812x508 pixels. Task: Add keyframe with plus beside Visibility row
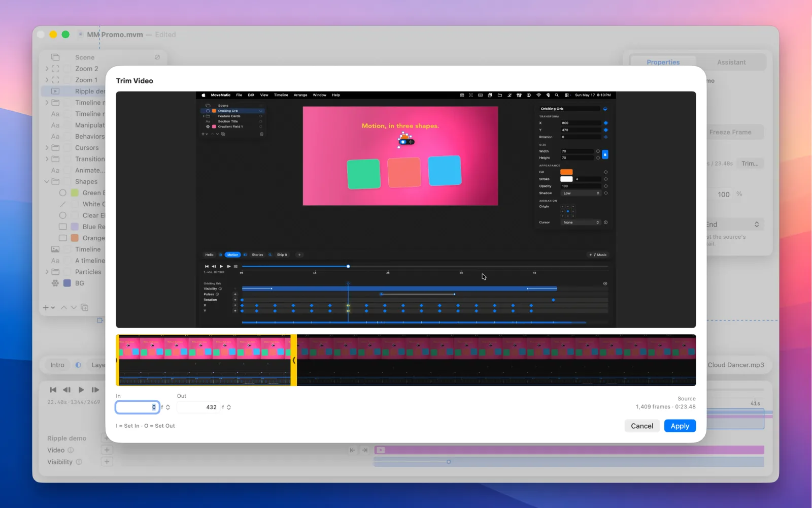pyautogui.click(x=107, y=462)
